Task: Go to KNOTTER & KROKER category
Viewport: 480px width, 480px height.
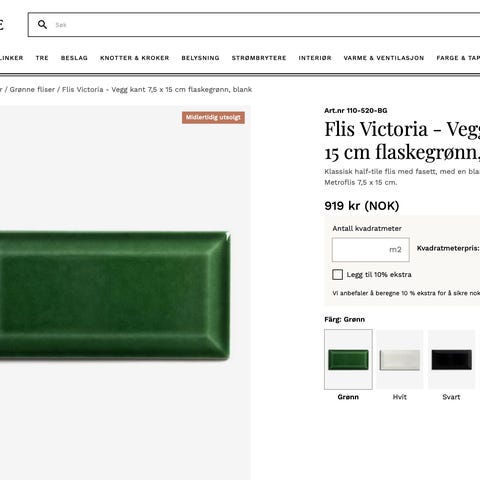Action: click(x=135, y=58)
